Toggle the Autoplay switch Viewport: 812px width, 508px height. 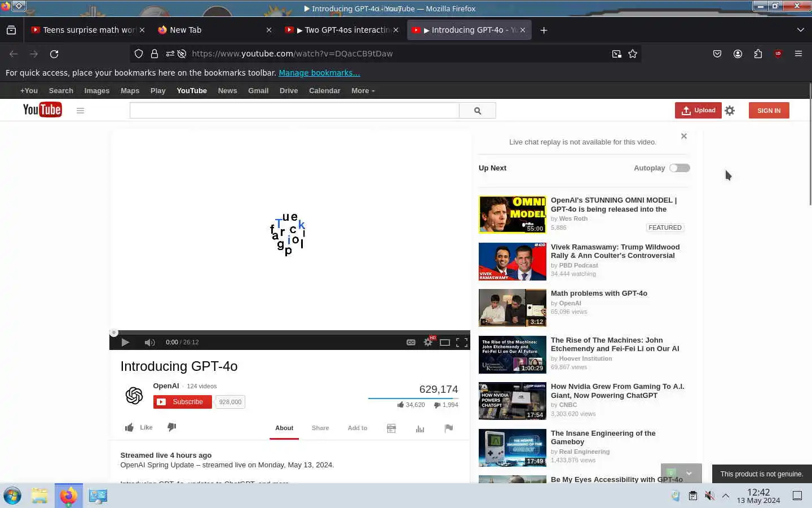tap(679, 168)
